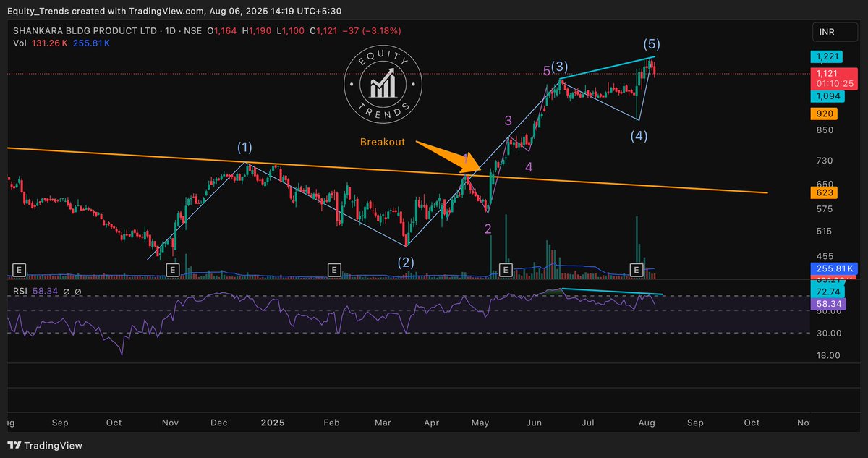This screenshot has width=868, height=458.
Task: Select the wave label (2)
Action: point(407,262)
